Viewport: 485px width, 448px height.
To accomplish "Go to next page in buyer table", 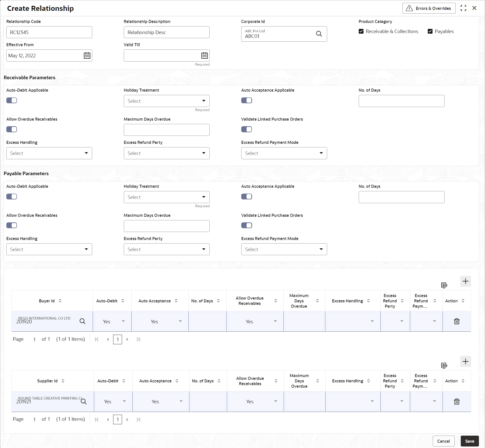I will 127,339.
